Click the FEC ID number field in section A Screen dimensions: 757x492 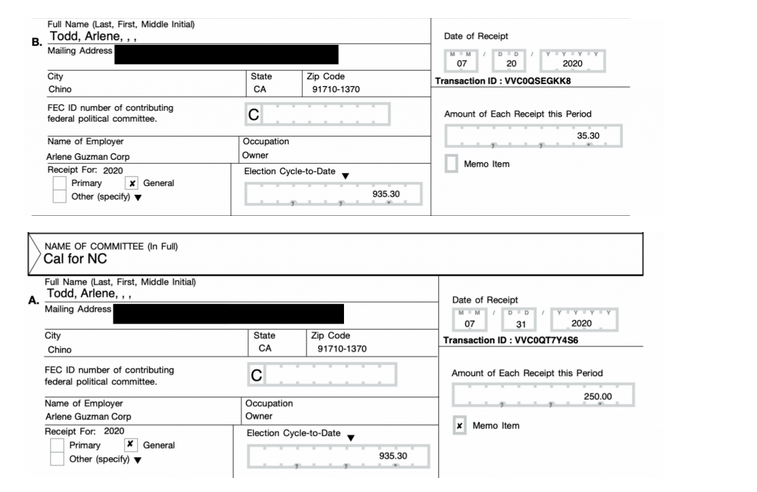coord(322,375)
